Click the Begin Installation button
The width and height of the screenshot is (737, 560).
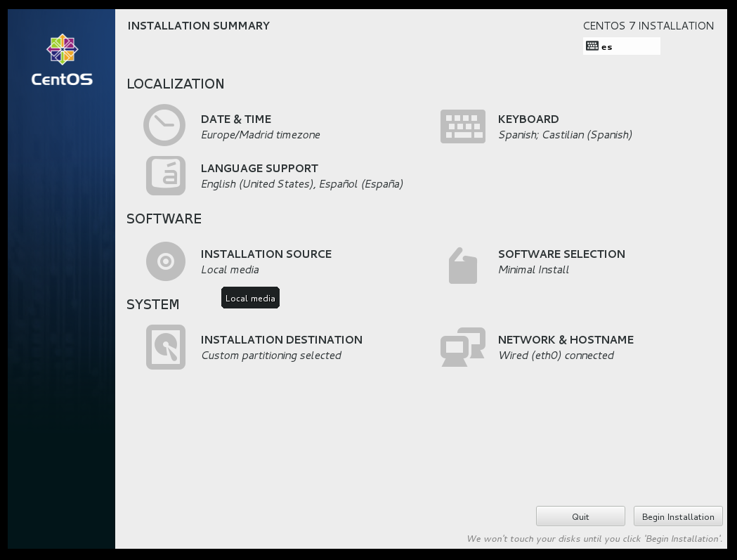click(678, 516)
